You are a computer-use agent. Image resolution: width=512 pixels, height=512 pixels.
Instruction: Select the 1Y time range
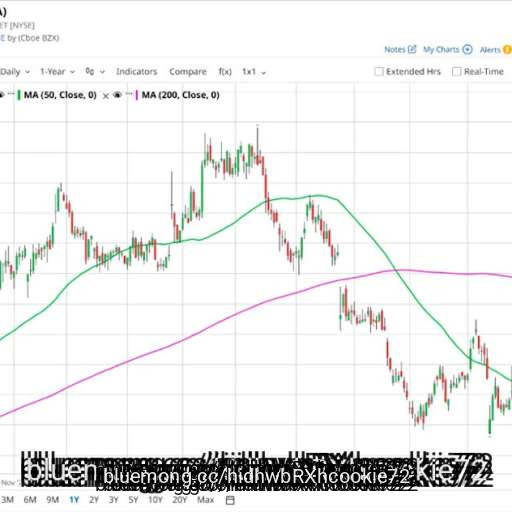click(74, 500)
